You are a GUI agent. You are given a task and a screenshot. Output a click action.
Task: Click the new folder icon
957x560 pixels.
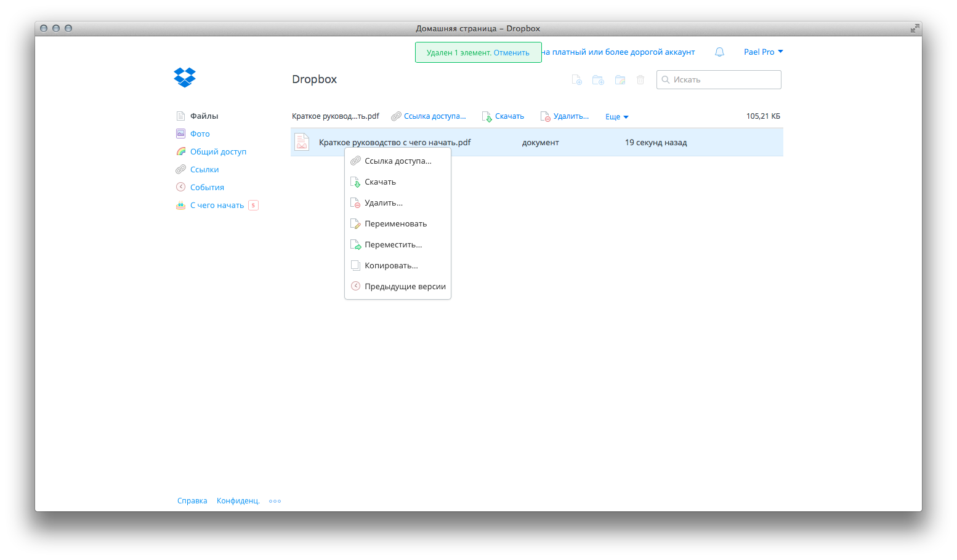[x=598, y=80]
